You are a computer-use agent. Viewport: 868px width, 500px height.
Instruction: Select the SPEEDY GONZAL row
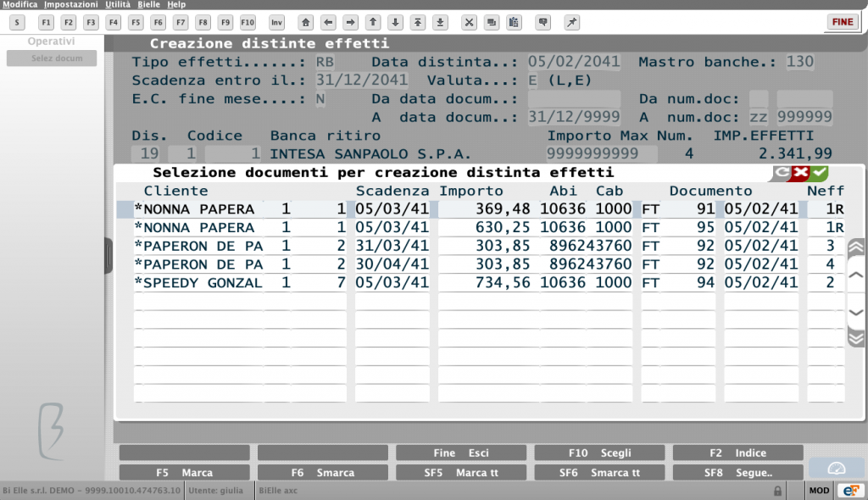click(x=489, y=283)
